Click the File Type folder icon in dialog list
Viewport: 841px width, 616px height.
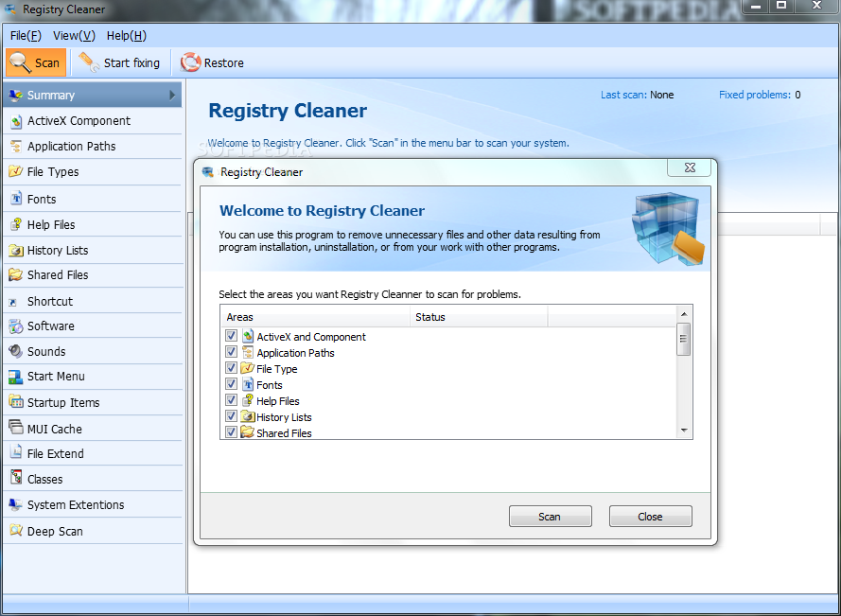coord(247,369)
